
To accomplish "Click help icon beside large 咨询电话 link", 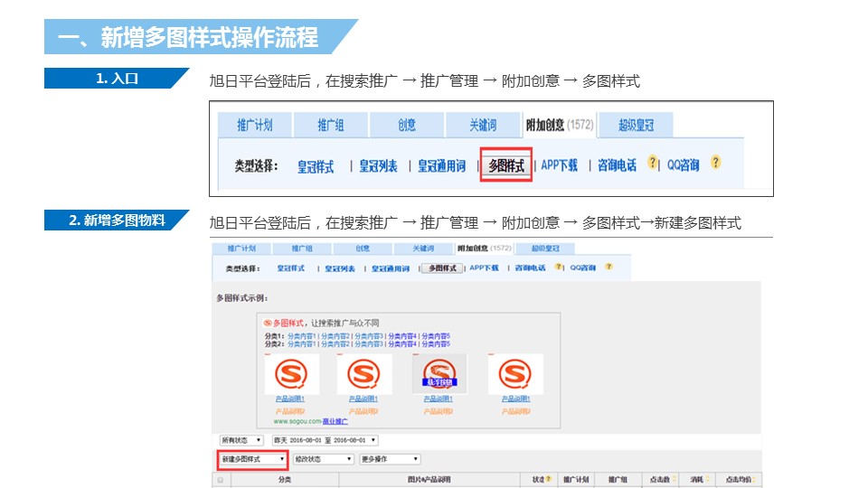I will tap(652, 163).
